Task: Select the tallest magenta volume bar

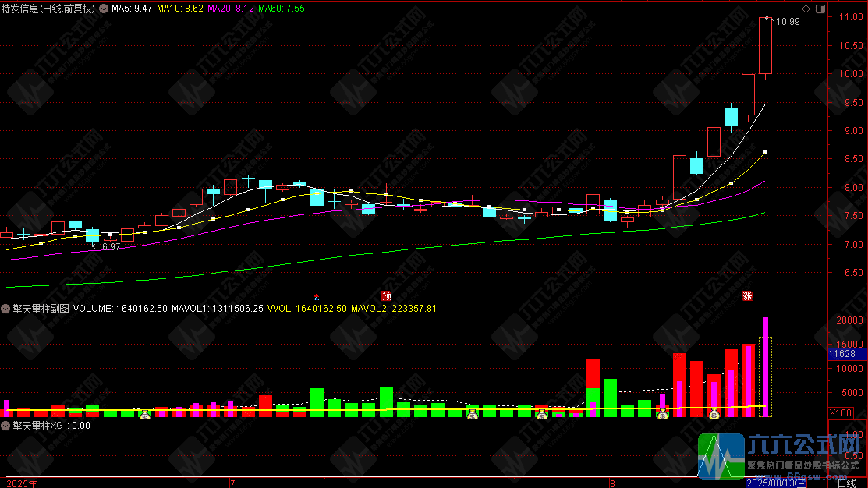Action: pyautogui.click(x=766, y=367)
